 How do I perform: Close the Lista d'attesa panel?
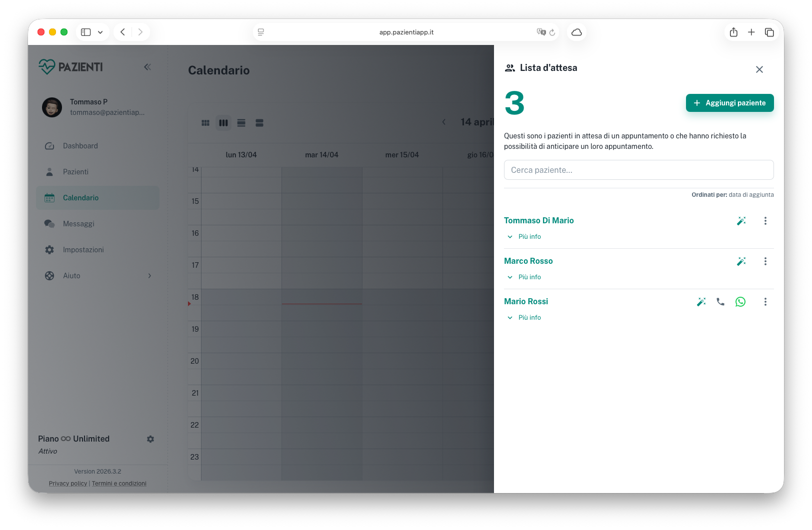(759, 69)
